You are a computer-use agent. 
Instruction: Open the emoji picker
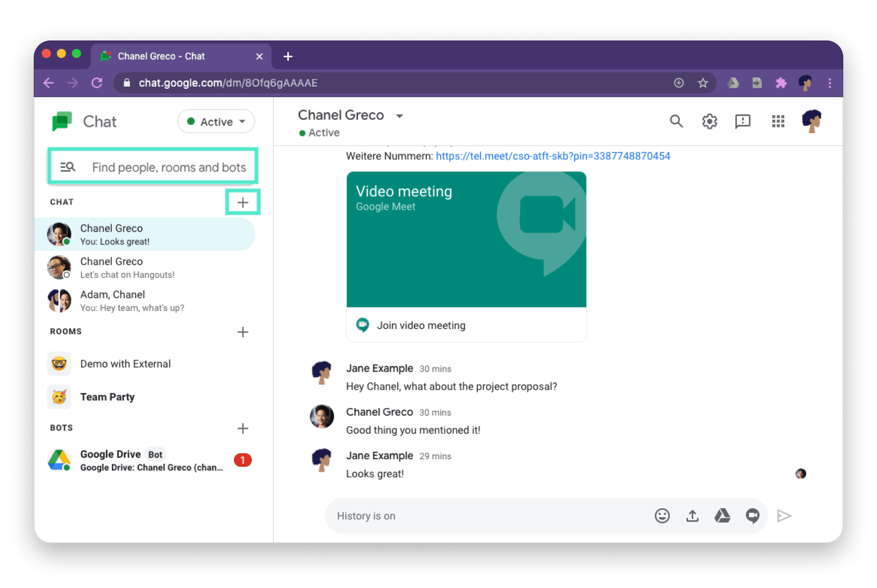[x=662, y=516]
